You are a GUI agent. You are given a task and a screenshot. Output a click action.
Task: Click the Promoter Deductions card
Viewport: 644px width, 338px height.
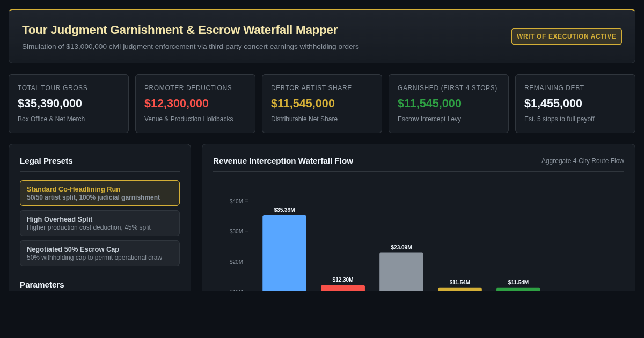click(195, 104)
